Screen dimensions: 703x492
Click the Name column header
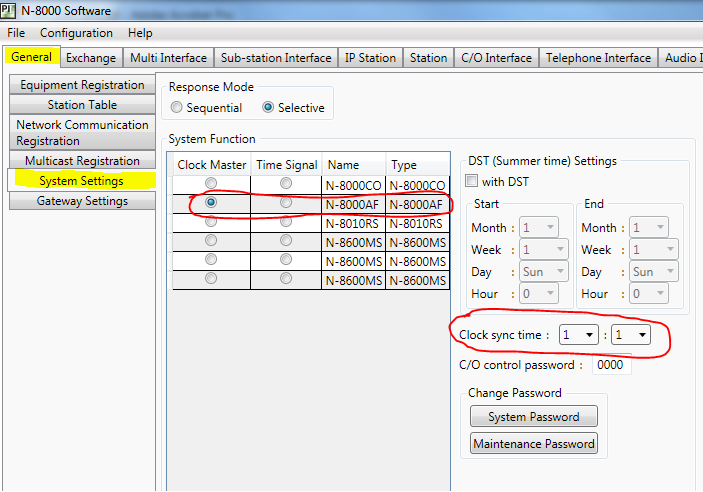pos(353,165)
